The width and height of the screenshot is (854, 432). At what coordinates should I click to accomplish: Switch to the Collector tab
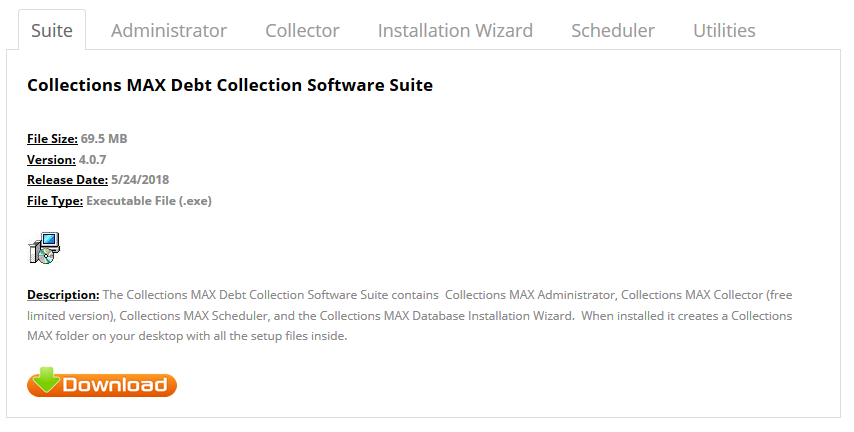302,31
